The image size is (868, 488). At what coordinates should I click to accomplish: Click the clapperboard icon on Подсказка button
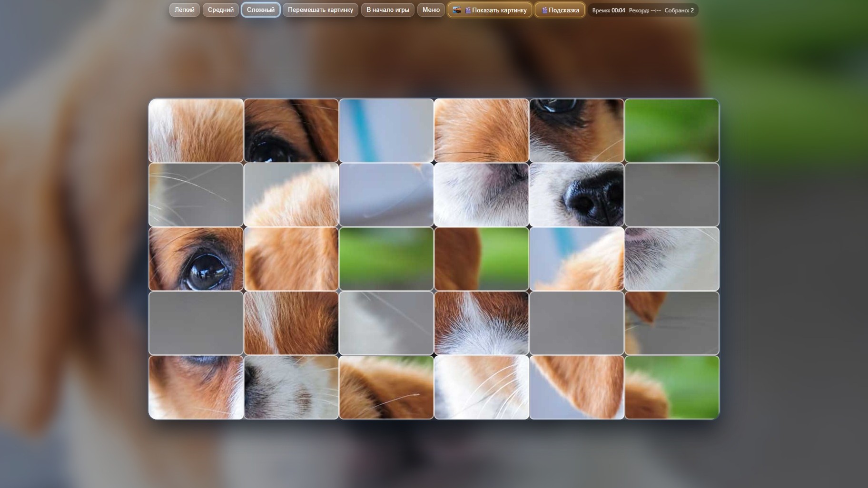click(543, 9)
